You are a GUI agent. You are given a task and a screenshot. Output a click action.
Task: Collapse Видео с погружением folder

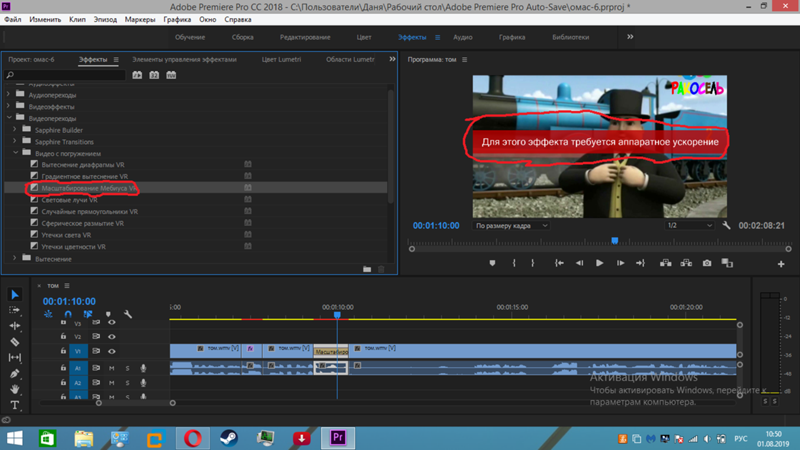point(15,153)
